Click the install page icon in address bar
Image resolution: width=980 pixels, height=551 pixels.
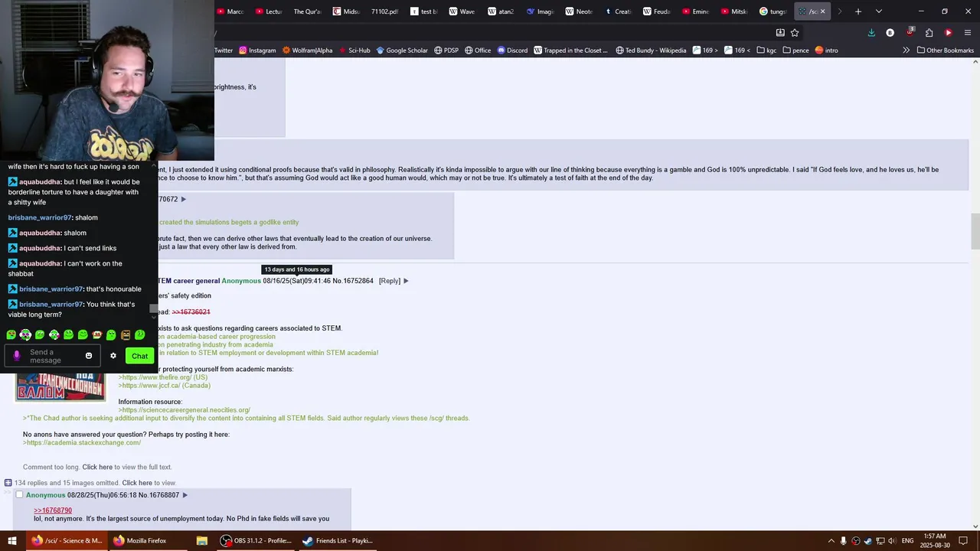(x=780, y=32)
